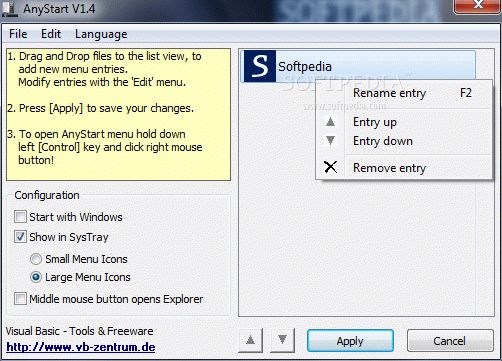Image resolution: width=502 pixels, height=361 pixels.
Task: Click the Apply button
Action: (350, 341)
